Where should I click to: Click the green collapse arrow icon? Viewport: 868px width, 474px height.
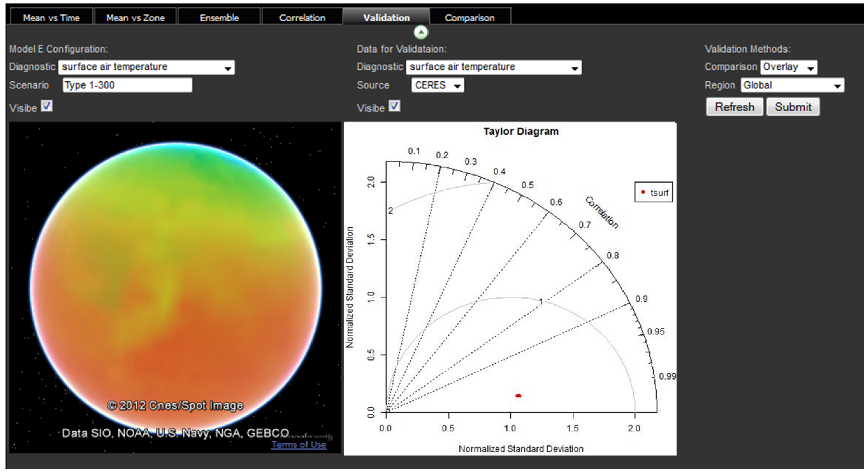(x=421, y=33)
